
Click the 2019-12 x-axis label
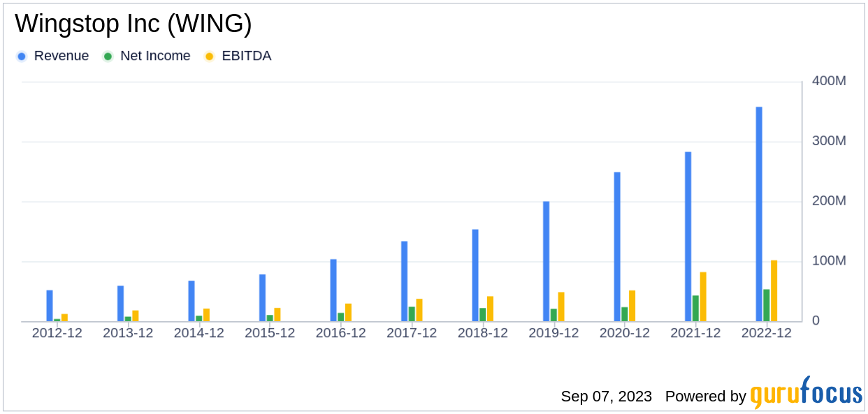(x=554, y=334)
